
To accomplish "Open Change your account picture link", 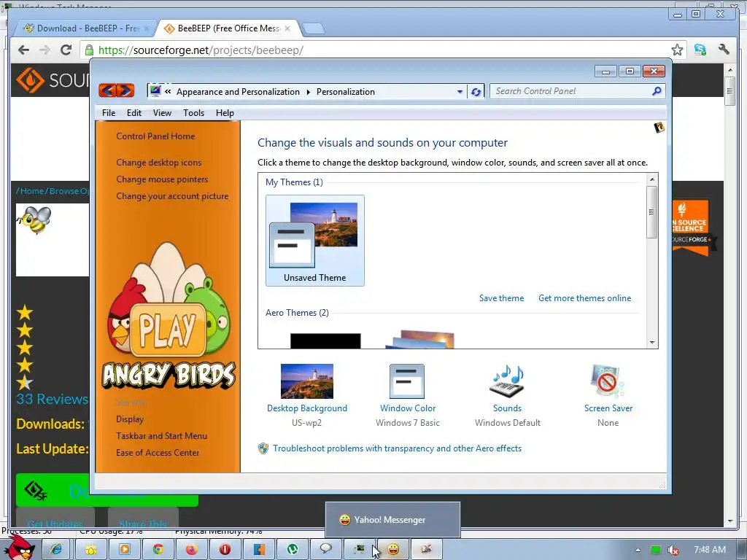I will click(x=172, y=195).
